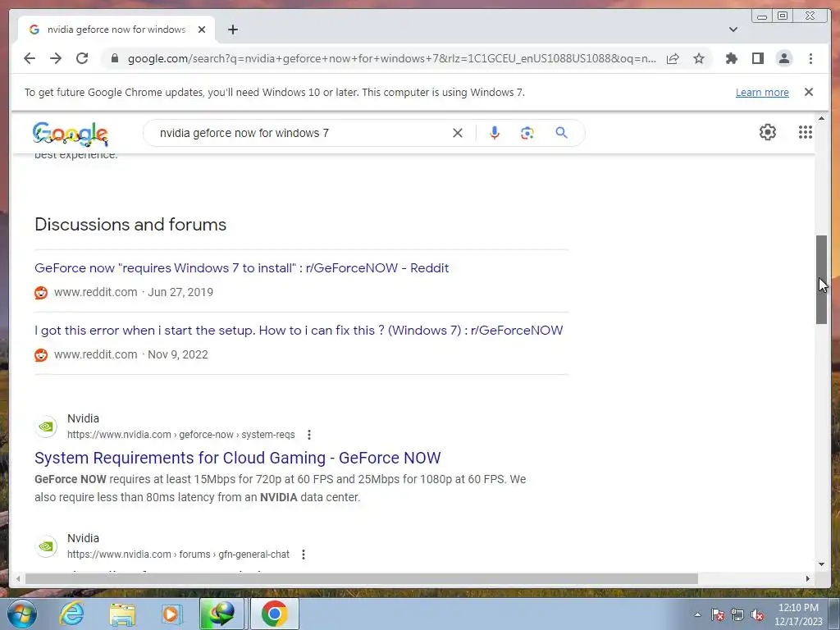The height and width of the screenshot is (630, 840).
Task: Open the Chrome profile avatar
Action: coord(783,58)
